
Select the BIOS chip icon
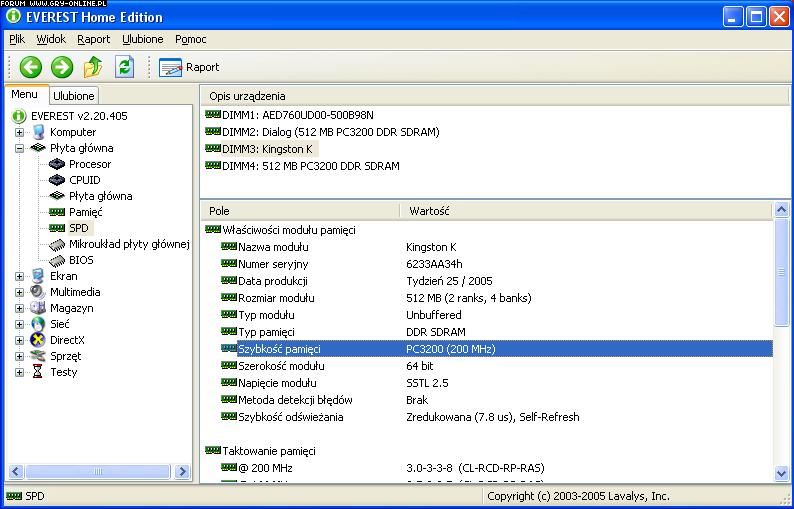(57, 260)
